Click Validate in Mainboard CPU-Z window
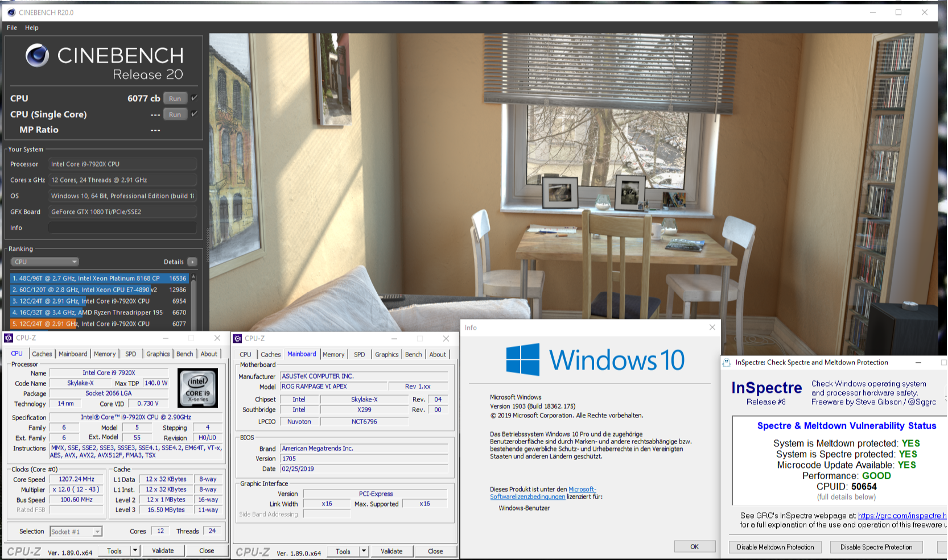Viewport: 948px width, 560px height. (391, 551)
